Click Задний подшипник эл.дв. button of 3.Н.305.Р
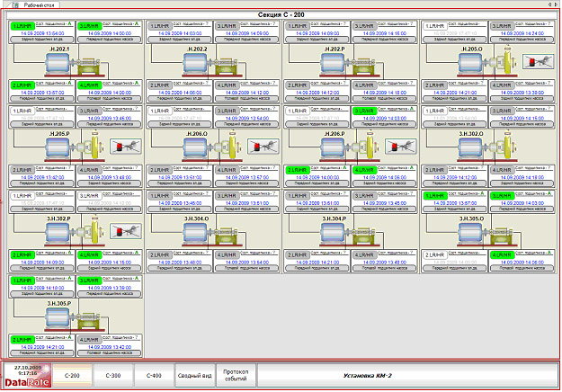 click(x=42, y=294)
